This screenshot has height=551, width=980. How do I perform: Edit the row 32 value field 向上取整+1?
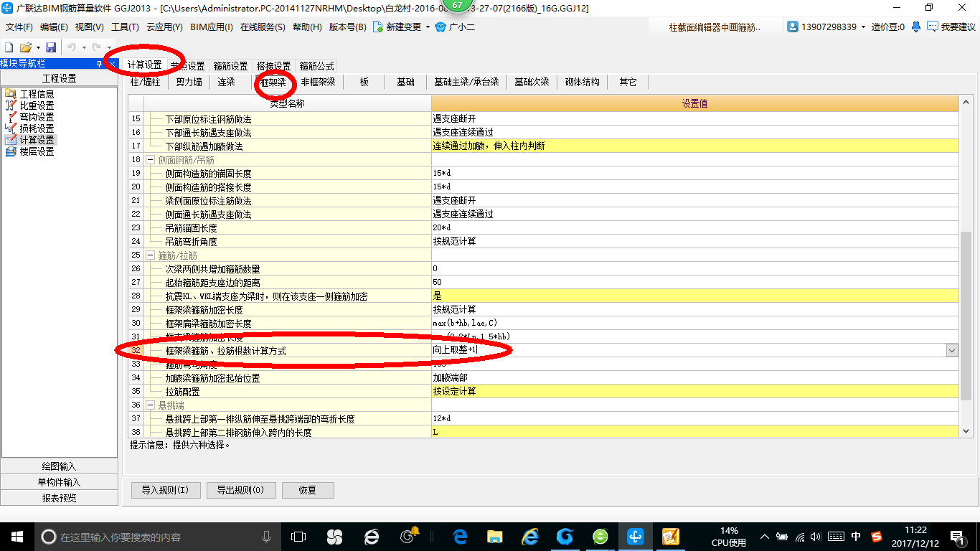(688, 350)
